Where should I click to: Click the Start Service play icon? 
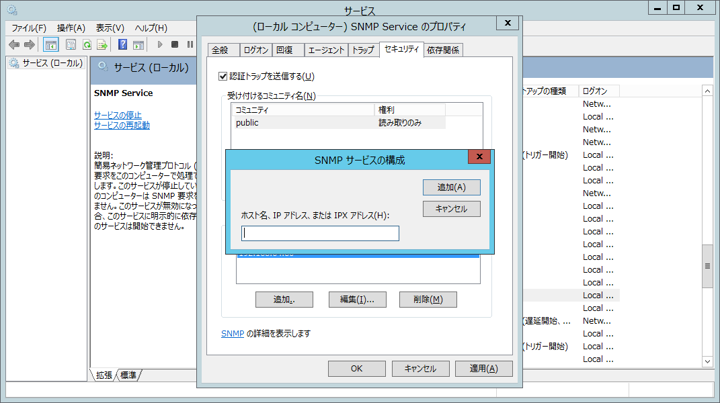[160, 45]
